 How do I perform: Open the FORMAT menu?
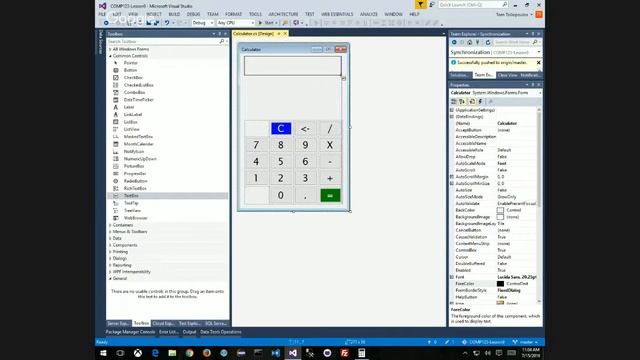tap(233, 14)
